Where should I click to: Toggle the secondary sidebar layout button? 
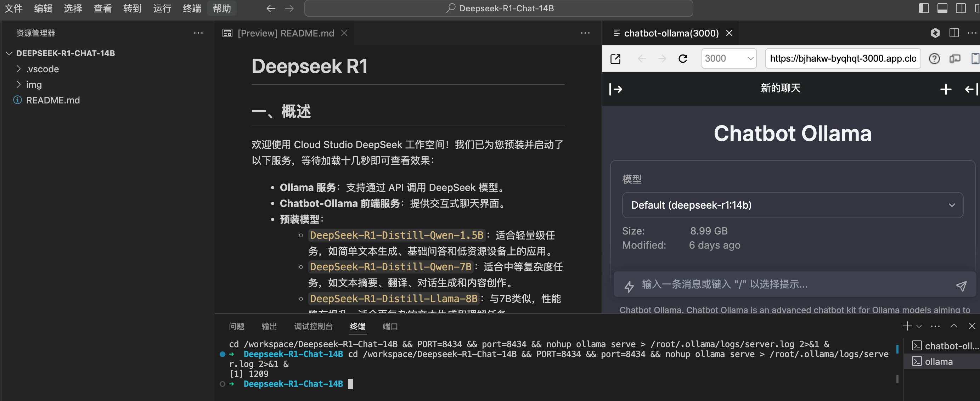click(960, 8)
